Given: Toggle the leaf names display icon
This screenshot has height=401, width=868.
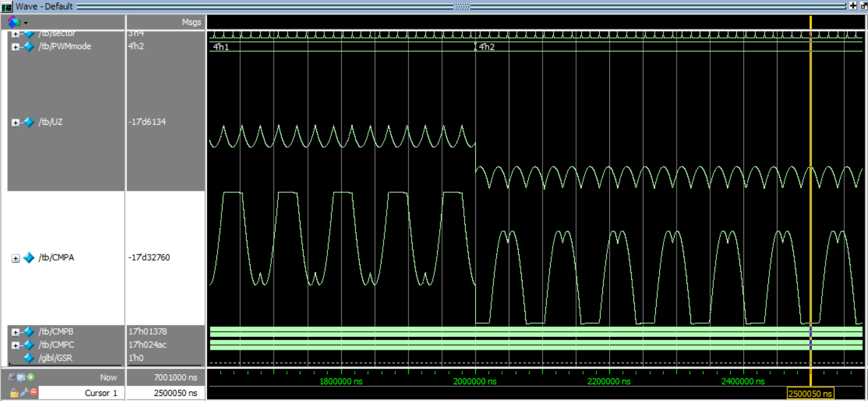Looking at the screenshot, I should coord(11,377).
